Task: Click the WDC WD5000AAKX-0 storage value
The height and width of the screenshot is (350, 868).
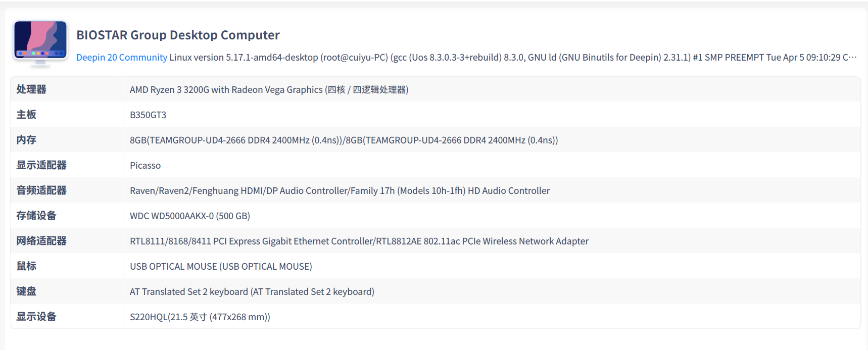Action: click(x=190, y=216)
